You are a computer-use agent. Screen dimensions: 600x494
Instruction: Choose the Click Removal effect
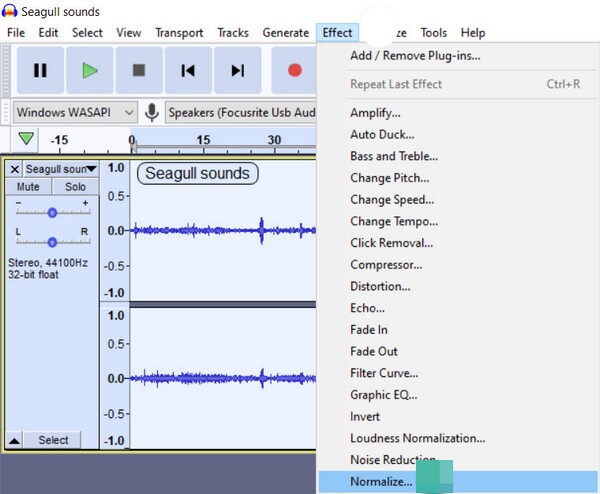pyautogui.click(x=458, y=243)
